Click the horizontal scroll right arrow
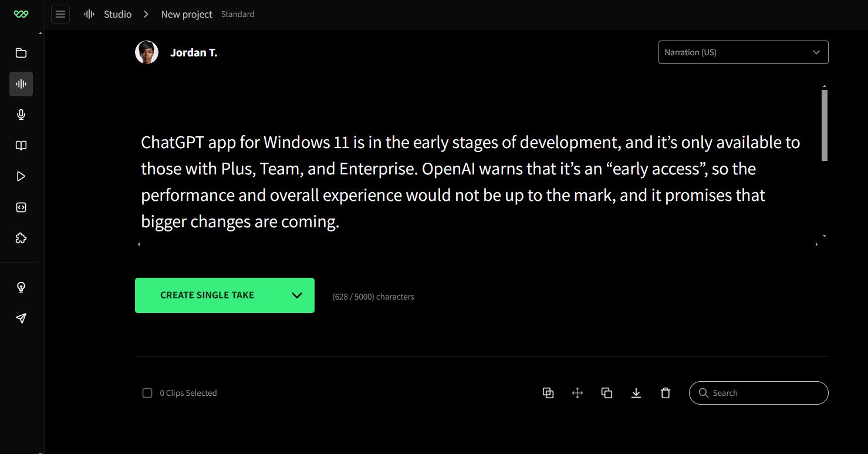868x454 pixels. [816, 244]
